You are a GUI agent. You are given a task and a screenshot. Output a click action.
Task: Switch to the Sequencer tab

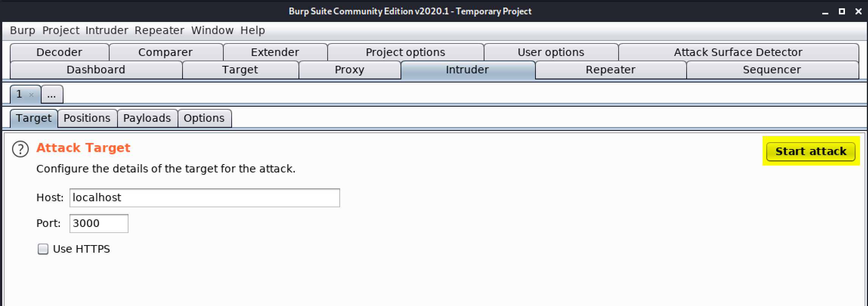point(772,70)
